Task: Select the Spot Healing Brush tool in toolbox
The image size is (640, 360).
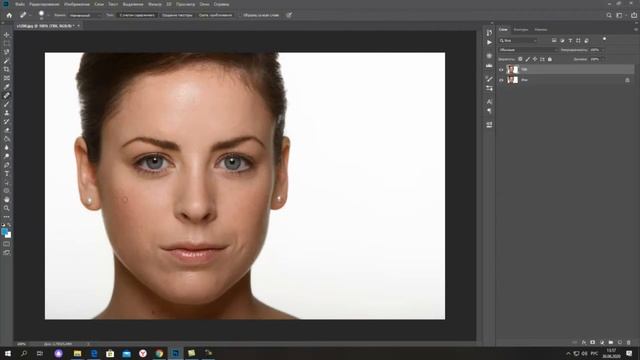Action: (7, 96)
